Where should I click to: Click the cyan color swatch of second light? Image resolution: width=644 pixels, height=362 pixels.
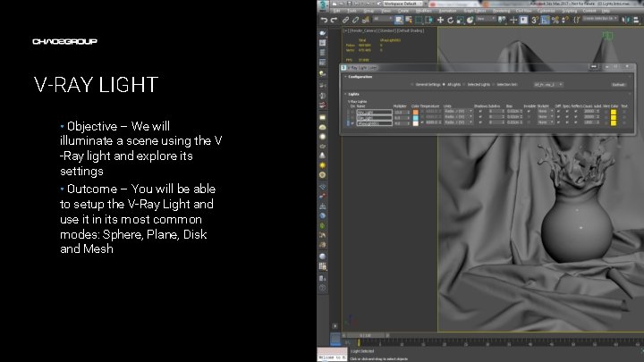coord(416,117)
